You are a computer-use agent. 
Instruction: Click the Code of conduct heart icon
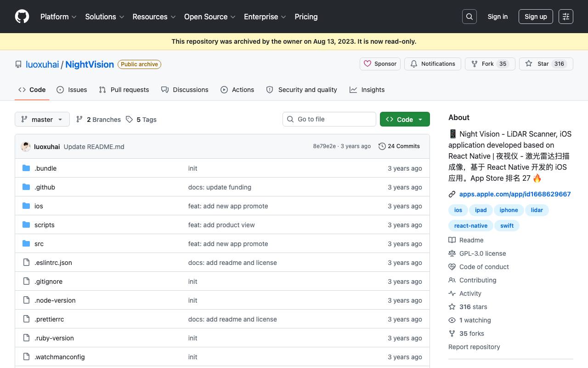coord(452,267)
